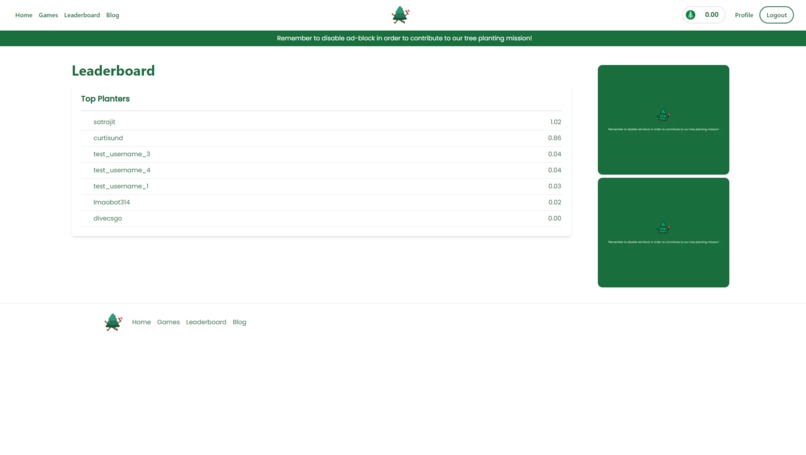
Task: Click the green leaf balance icon
Action: point(690,15)
